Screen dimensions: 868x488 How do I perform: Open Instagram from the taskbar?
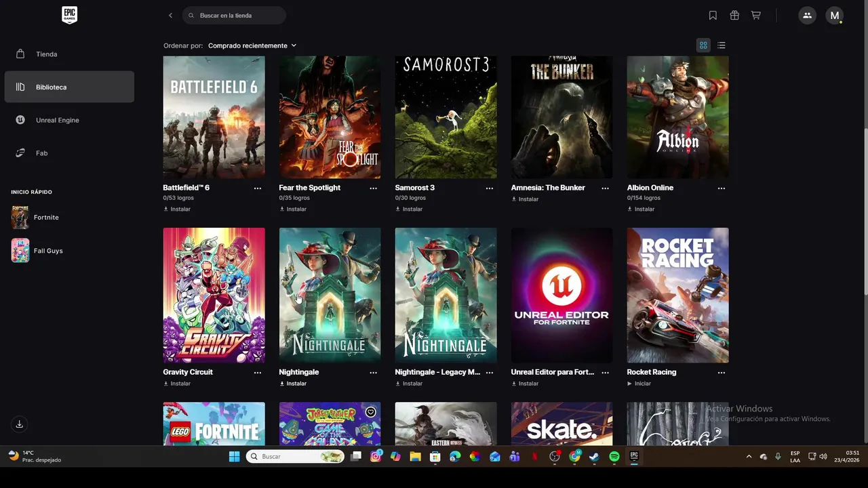point(376,457)
